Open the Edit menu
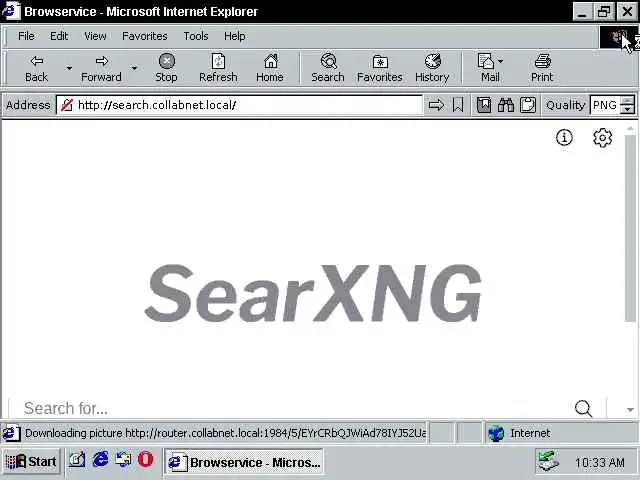 [59, 36]
